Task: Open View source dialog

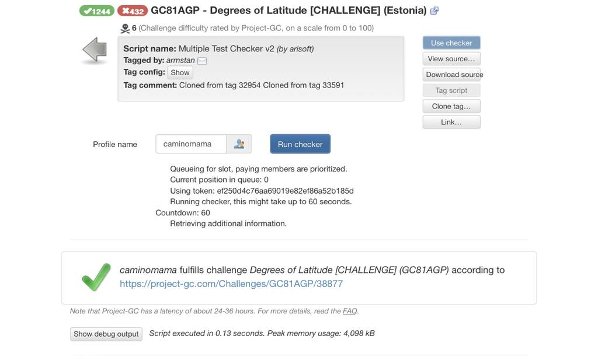Action: [x=451, y=59]
